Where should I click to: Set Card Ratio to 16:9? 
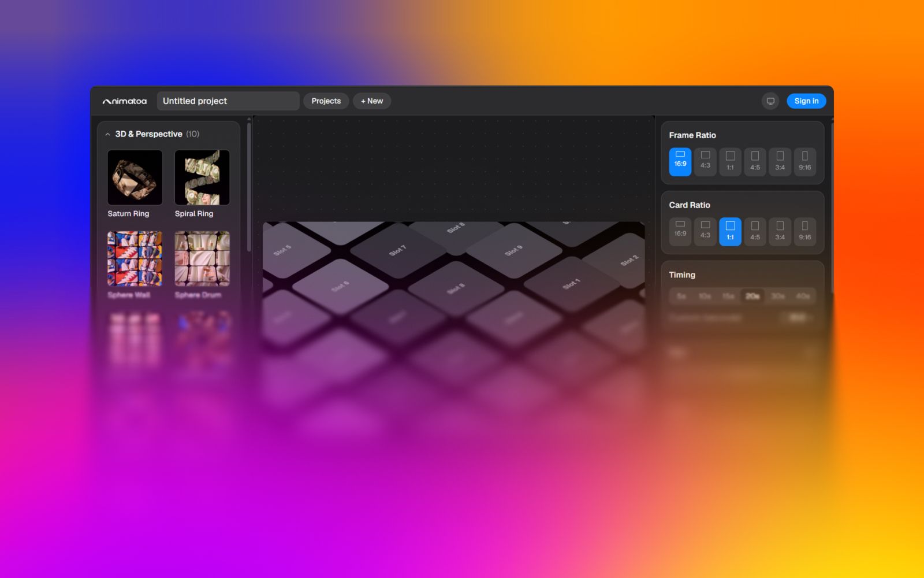[680, 232]
